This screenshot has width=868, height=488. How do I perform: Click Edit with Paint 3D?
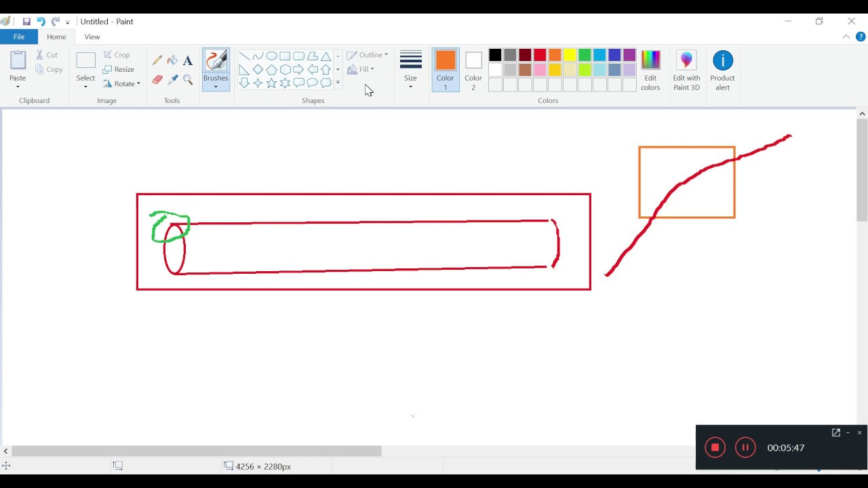(686, 70)
